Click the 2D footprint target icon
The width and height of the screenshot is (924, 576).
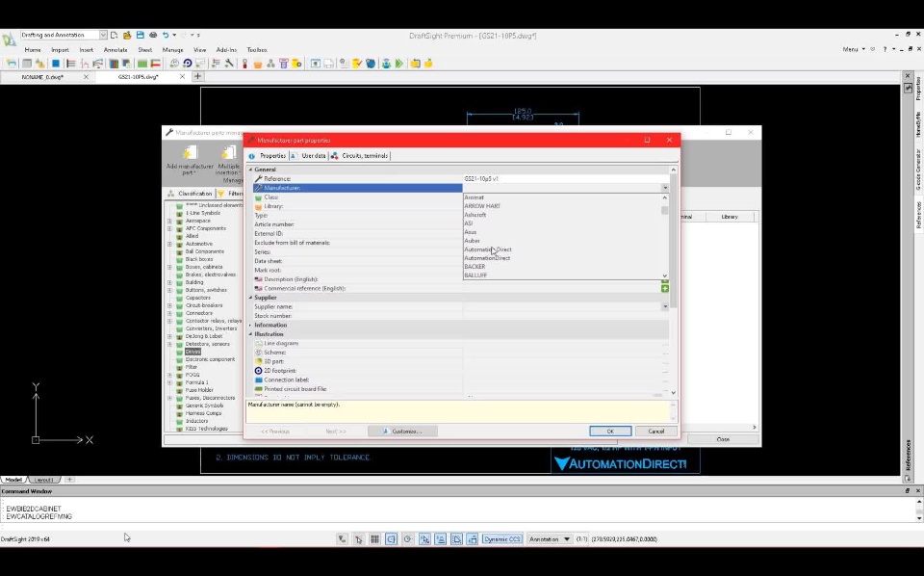pyautogui.click(x=258, y=371)
